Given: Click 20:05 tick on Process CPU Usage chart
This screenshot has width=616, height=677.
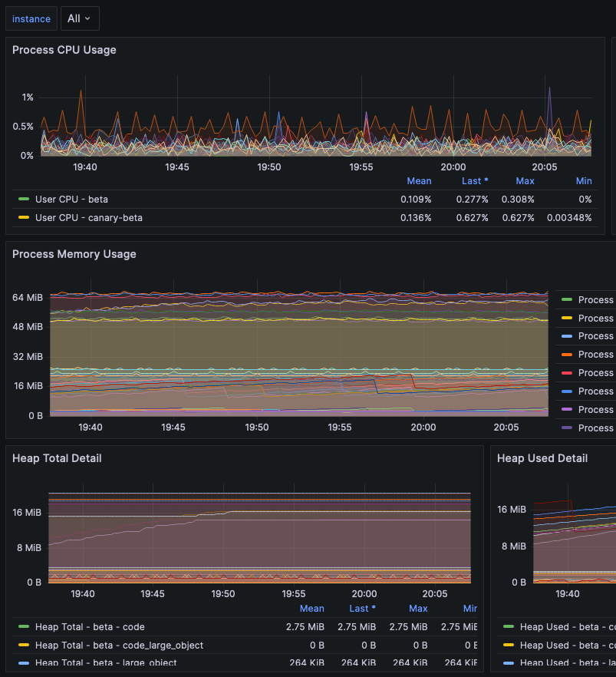Looking at the screenshot, I should click(545, 167).
